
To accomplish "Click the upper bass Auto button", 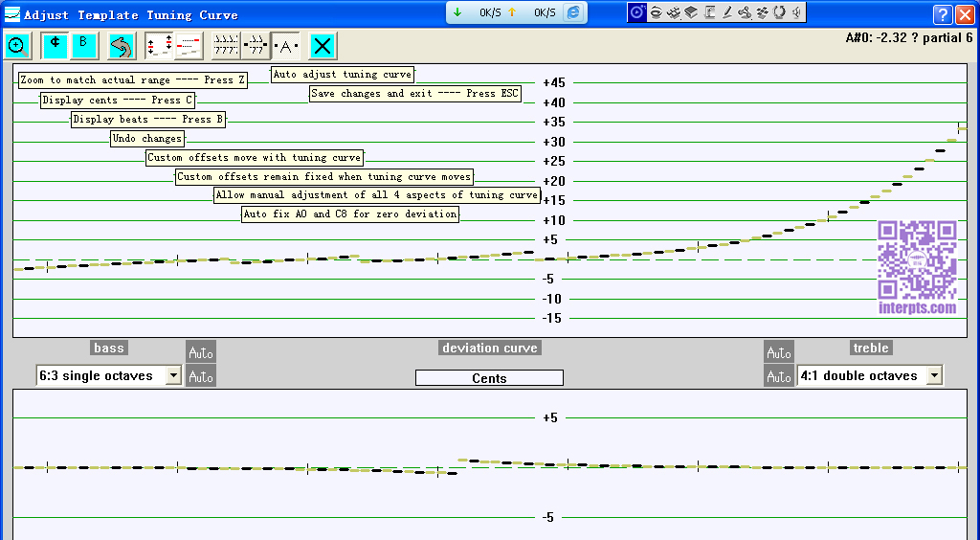I will (x=201, y=352).
